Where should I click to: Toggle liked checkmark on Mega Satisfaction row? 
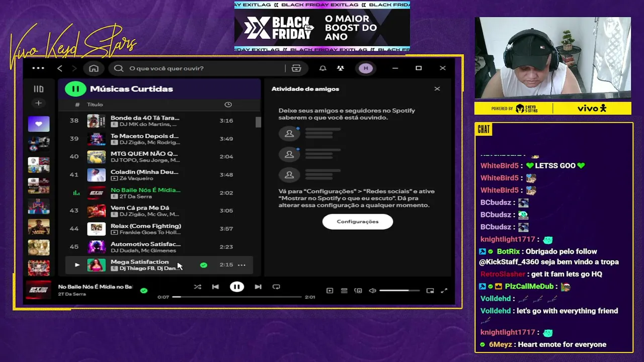(x=203, y=265)
